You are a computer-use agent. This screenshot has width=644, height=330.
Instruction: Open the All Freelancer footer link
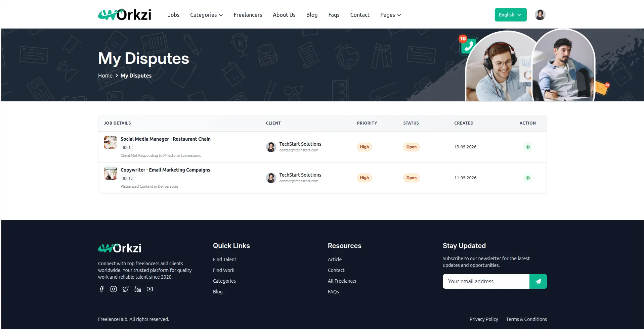point(342,281)
